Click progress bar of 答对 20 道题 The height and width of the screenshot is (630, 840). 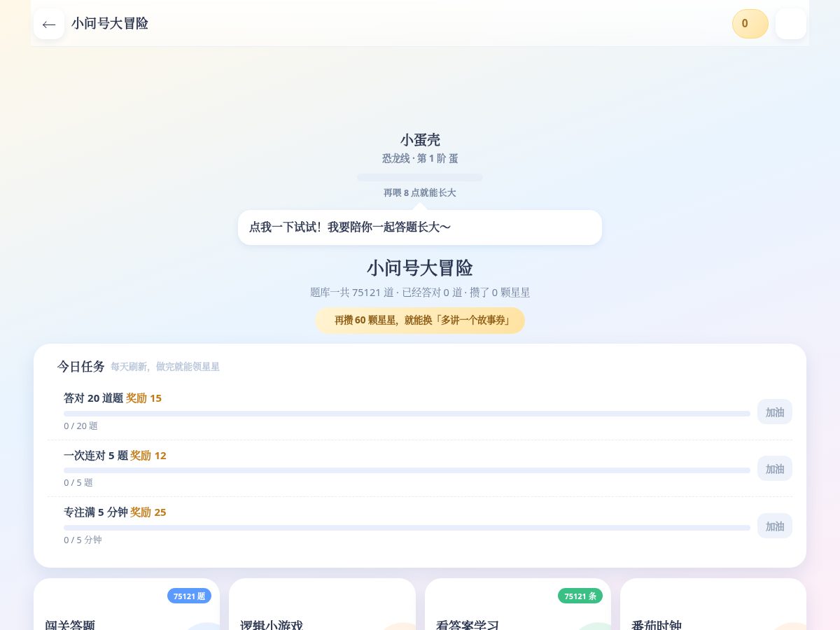(407, 414)
